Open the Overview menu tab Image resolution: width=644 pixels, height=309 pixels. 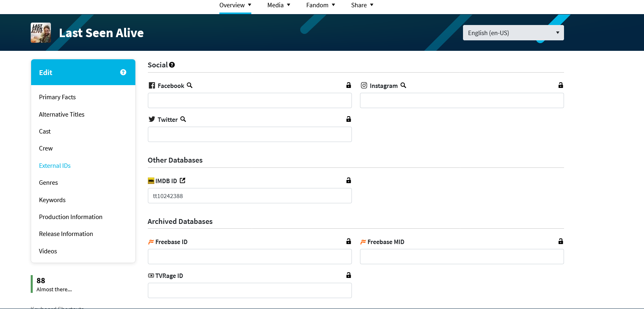point(235,5)
